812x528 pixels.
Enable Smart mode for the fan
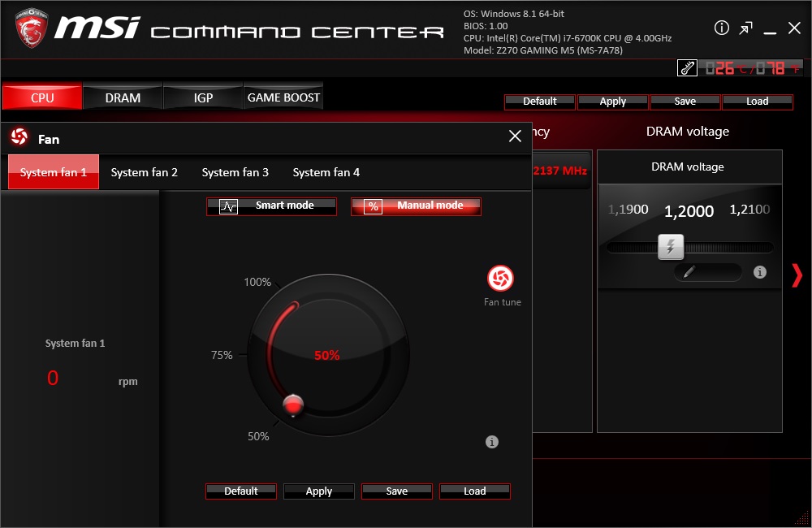coord(271,206)
